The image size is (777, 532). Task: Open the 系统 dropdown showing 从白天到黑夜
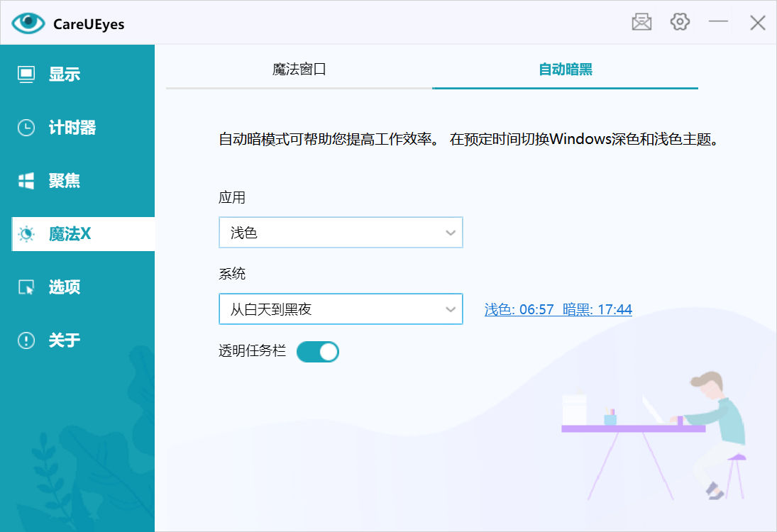(341, 309)
